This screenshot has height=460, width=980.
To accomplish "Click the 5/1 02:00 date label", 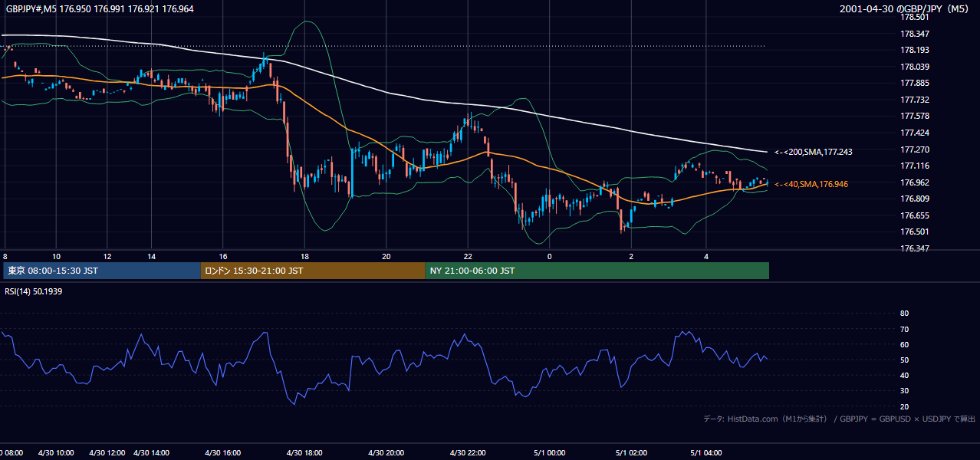I will [x=631, y=453].
